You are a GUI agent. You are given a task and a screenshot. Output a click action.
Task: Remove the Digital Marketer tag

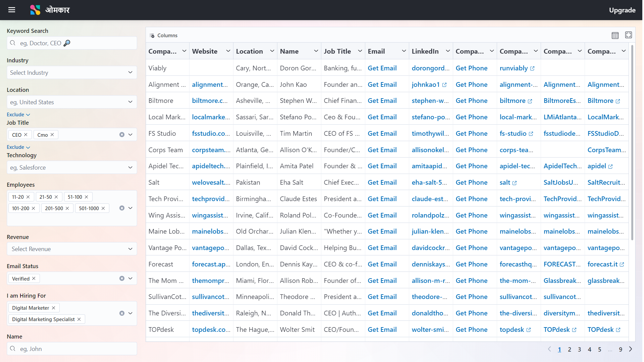(x=54, y=308)
